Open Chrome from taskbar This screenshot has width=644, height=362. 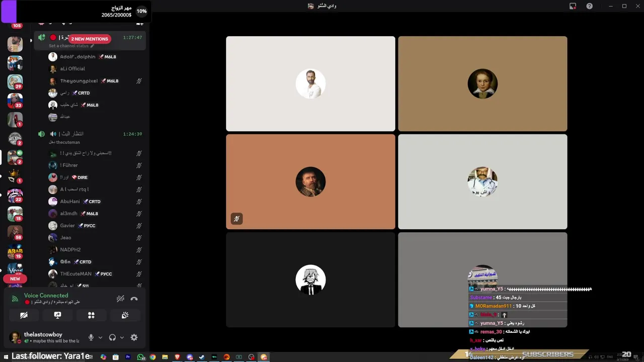(x=152, y=357)
